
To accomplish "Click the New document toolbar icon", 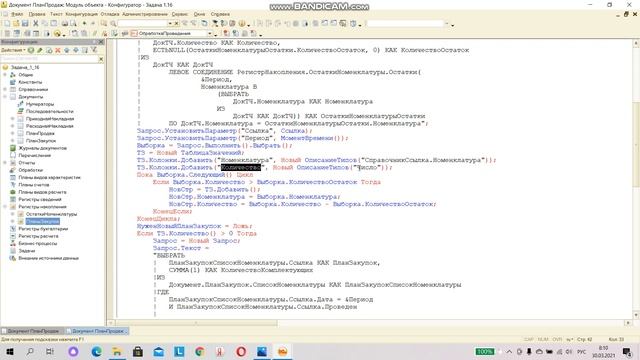I will click(x=7, y=24).
